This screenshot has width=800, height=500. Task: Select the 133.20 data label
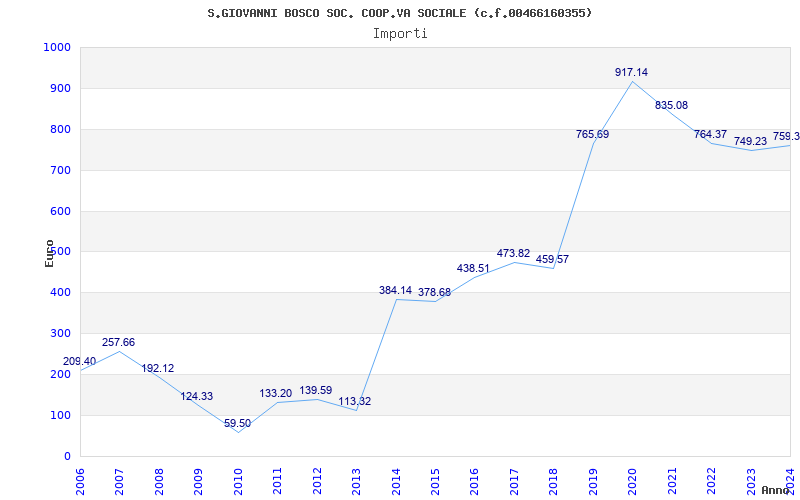(276, 393)
